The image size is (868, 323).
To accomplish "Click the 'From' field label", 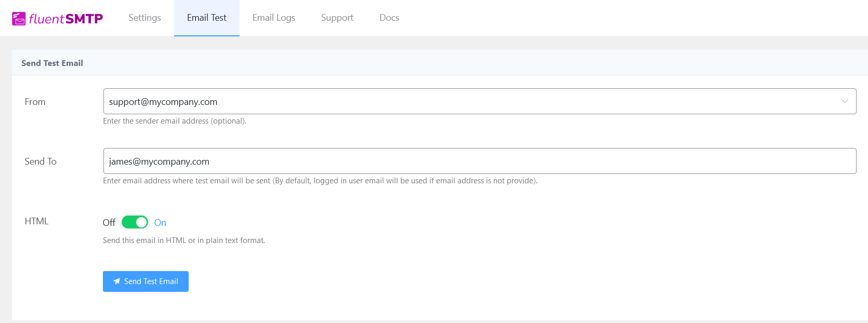I will [35, 102].
